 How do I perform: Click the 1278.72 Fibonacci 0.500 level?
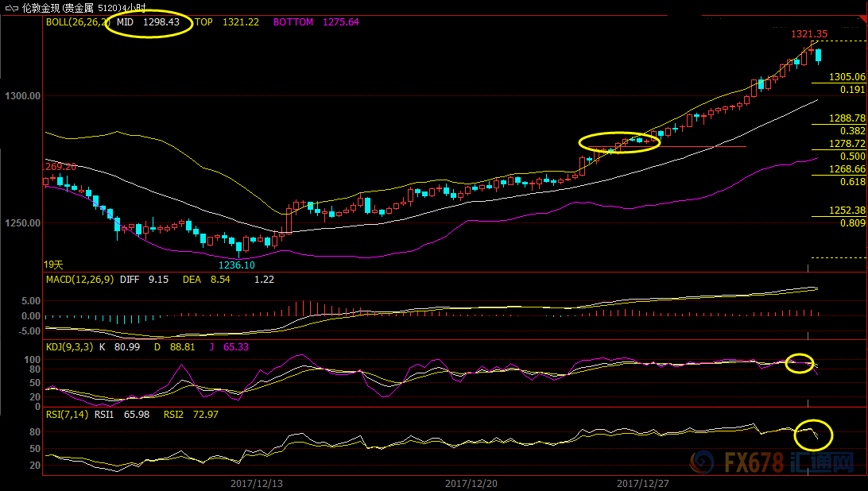tap(847, 144)
